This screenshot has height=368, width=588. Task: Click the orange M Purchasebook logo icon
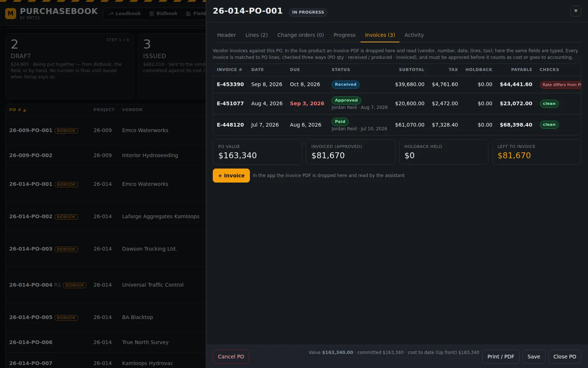pos(11,14)
